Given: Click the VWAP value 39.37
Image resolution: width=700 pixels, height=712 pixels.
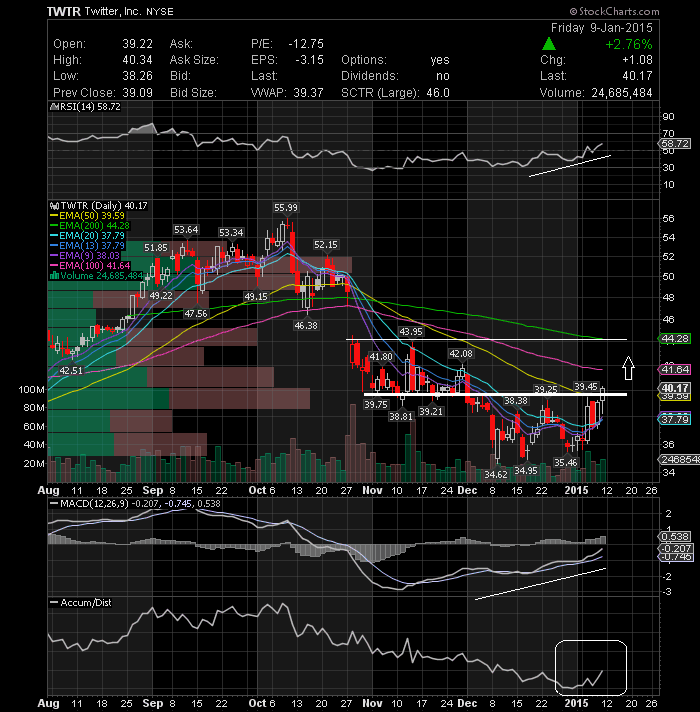Looking at the screenshot, I should (x=308, y=93).
